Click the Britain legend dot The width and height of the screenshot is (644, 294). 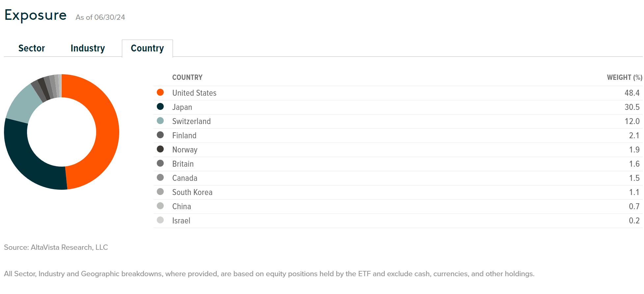[x=161, y=163]
